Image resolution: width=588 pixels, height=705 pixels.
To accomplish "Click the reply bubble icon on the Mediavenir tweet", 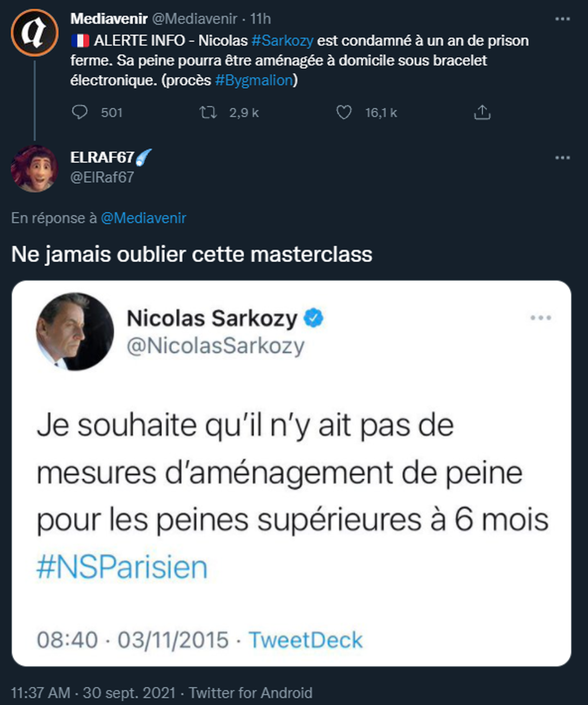I will [x=79, y=113].
